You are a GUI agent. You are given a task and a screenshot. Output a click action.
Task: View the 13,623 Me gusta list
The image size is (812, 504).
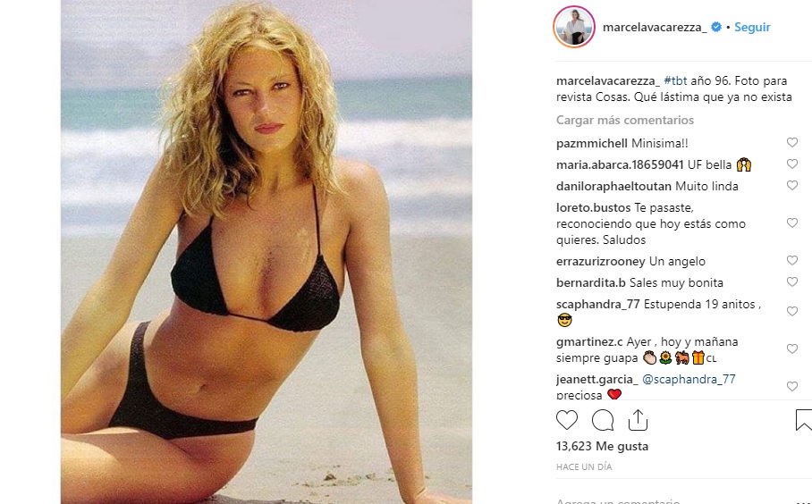tap(602, 446)
